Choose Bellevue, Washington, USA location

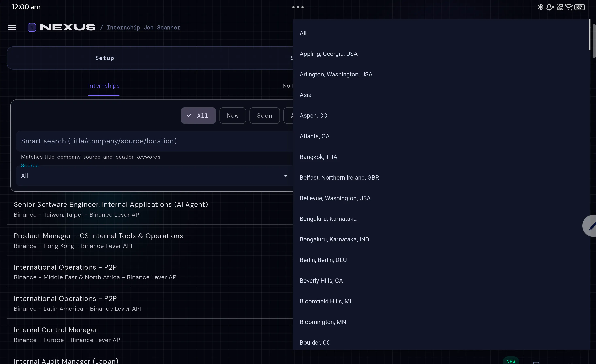442,198
